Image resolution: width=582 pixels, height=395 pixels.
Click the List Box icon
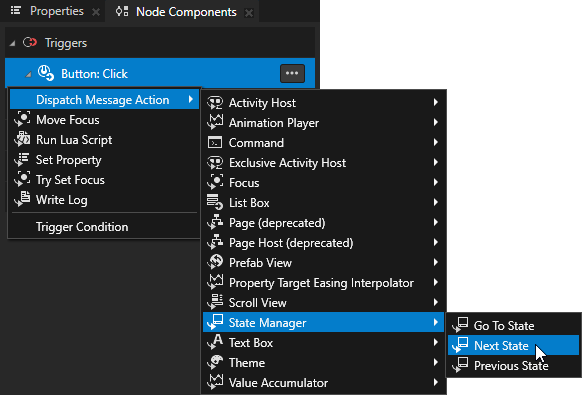click(215, 203)
